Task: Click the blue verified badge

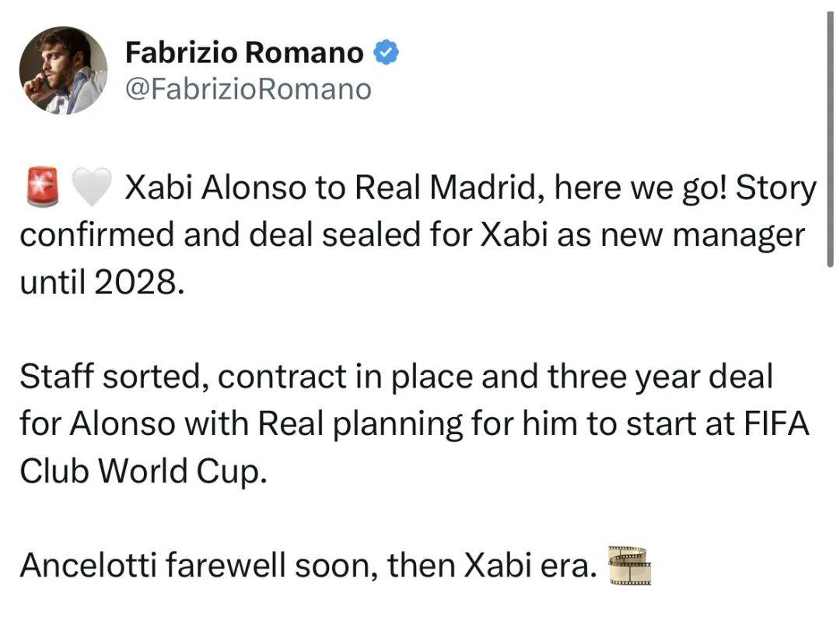Action: [x=386, y=53]
